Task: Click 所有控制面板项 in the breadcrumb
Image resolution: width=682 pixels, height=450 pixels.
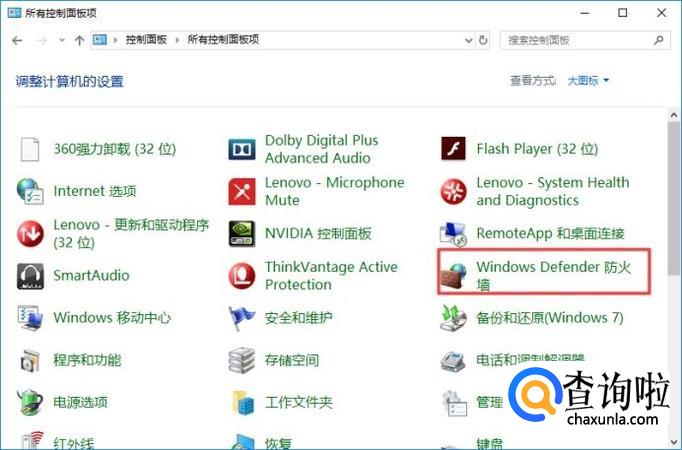Action: tap(223, 40)
